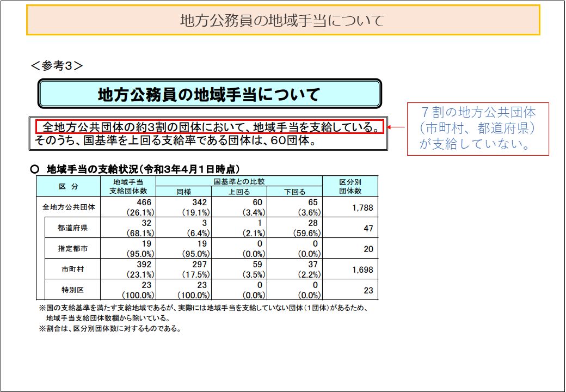The image size is (566, 392).
Task: Click the 466 (26.1%) cell
Action: coord(128,207)
